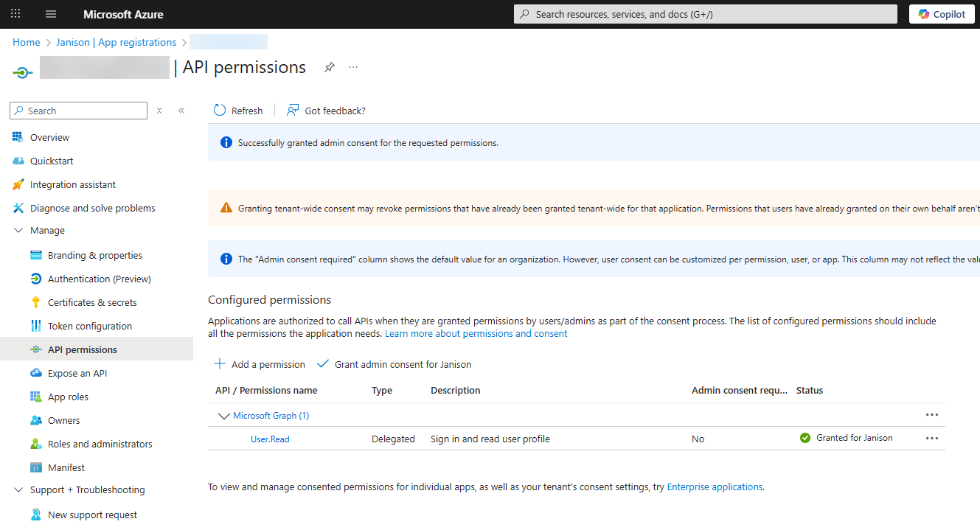Collapse the sidebar with double-chevron icon

pos(181,111)
